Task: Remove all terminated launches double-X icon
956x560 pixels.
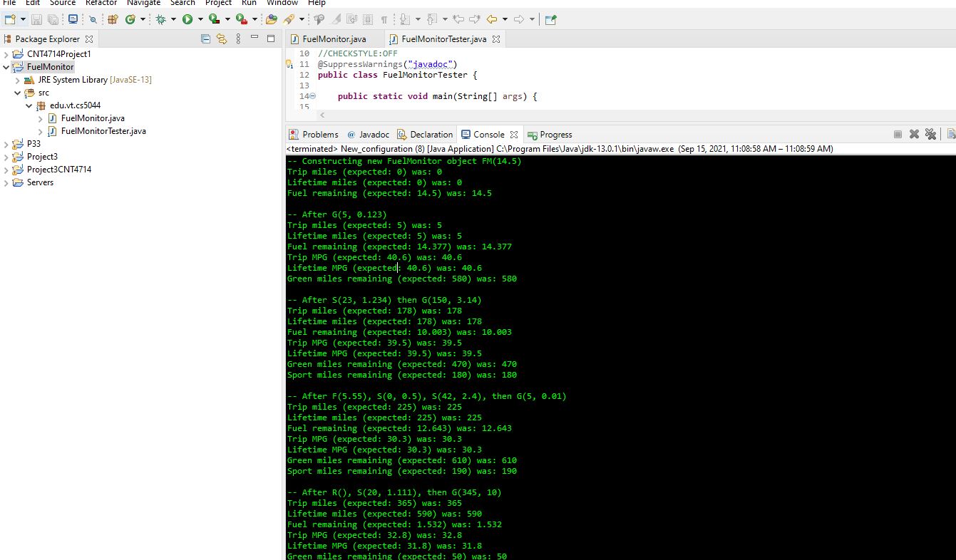Action: pyautogui.click(x=930, y=134)
